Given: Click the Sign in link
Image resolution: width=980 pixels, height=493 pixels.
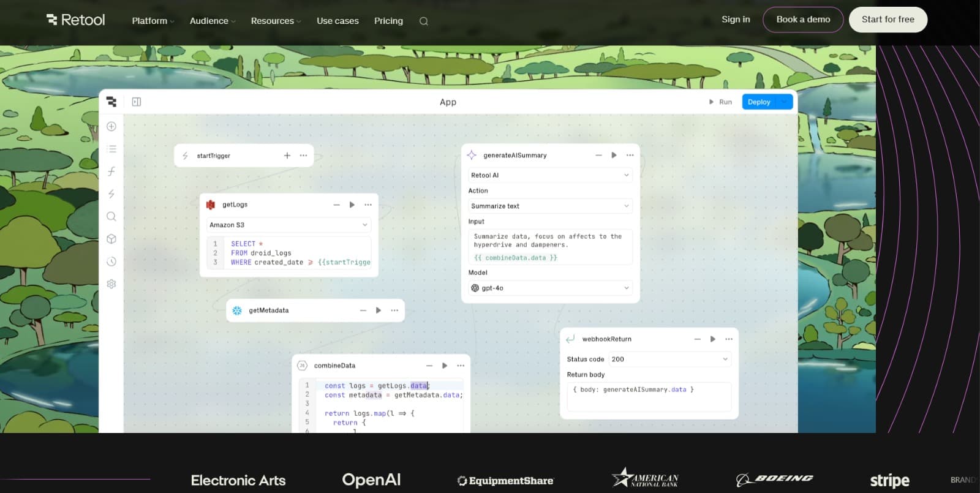Looking at the screenshot, I should (736, 20).
